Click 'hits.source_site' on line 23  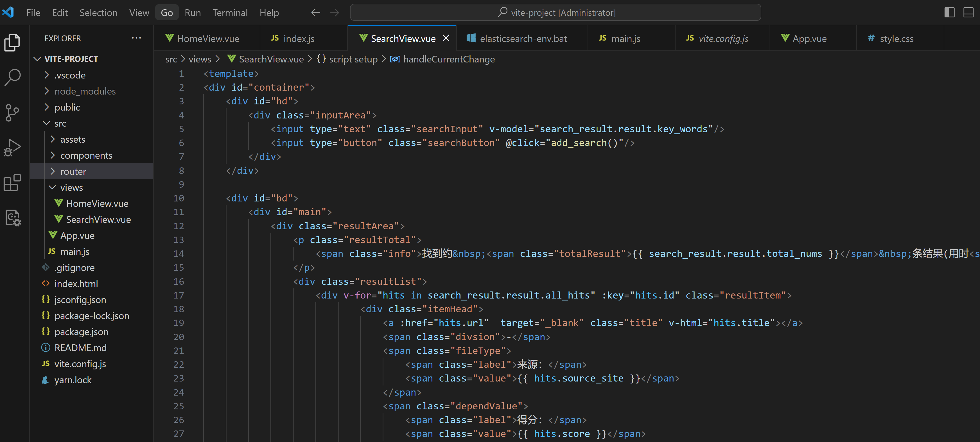579,378
